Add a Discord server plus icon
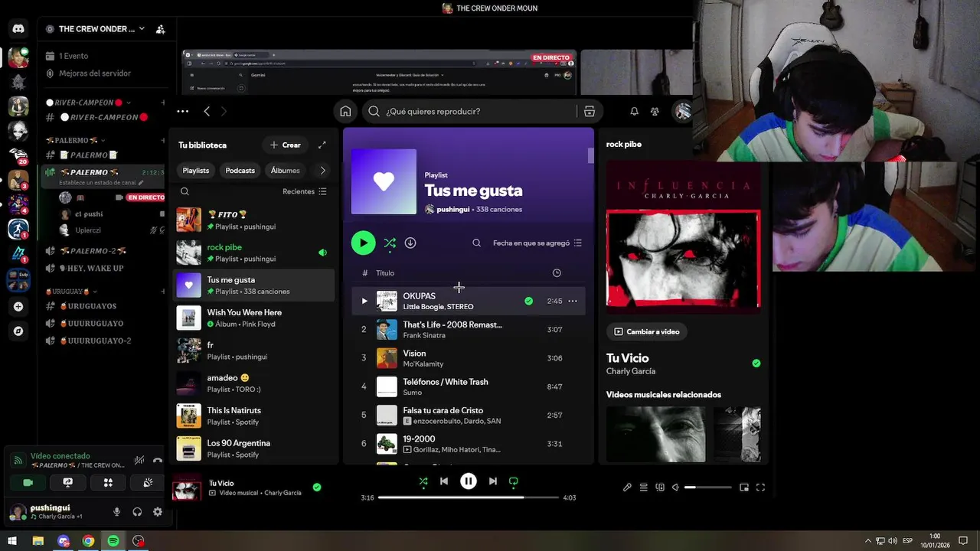Image resolution: width=980 pixels, height=551 pixels. [x=18, y=306]
